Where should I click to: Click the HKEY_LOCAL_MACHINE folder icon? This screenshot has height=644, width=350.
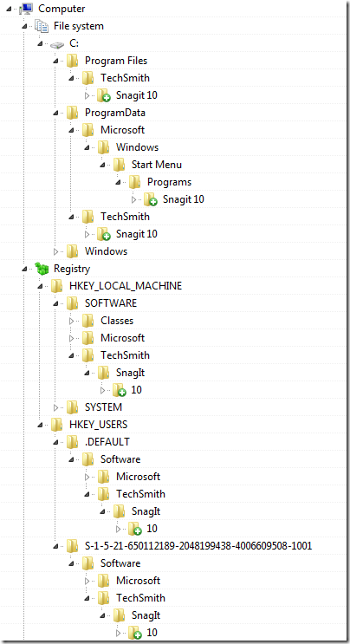click(x=57, y=286)
